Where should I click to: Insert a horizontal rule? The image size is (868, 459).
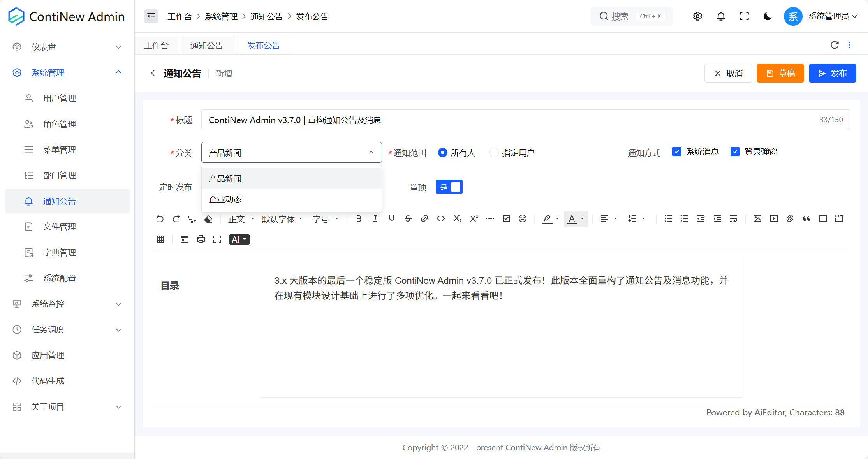click(x=490, y=219)
